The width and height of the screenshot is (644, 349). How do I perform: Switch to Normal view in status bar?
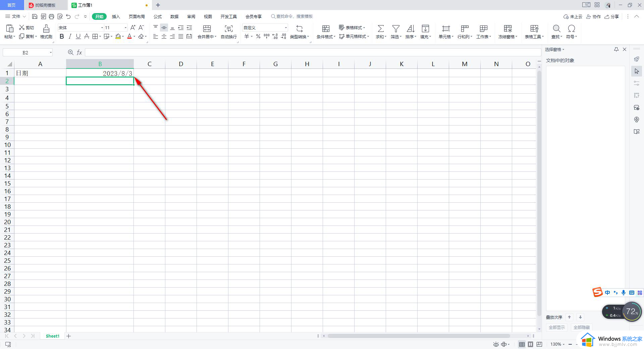pos(522,344)
